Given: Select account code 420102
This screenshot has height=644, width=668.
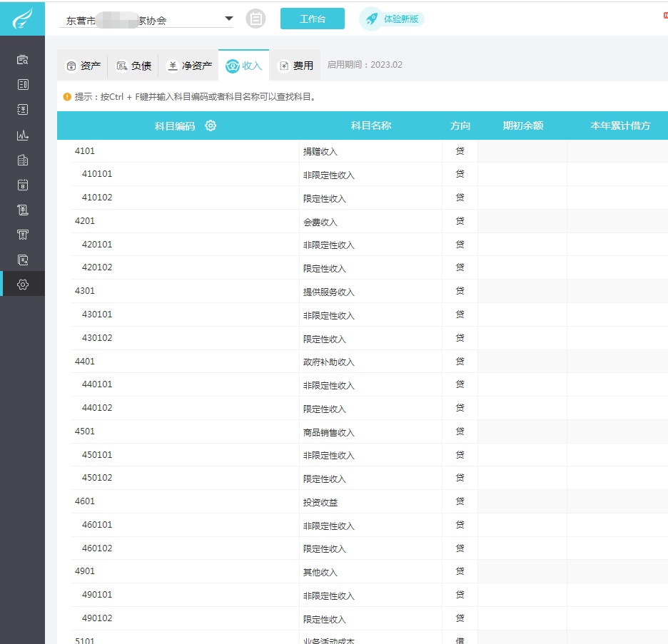Looking at the screenshot, I should (97, 267).
